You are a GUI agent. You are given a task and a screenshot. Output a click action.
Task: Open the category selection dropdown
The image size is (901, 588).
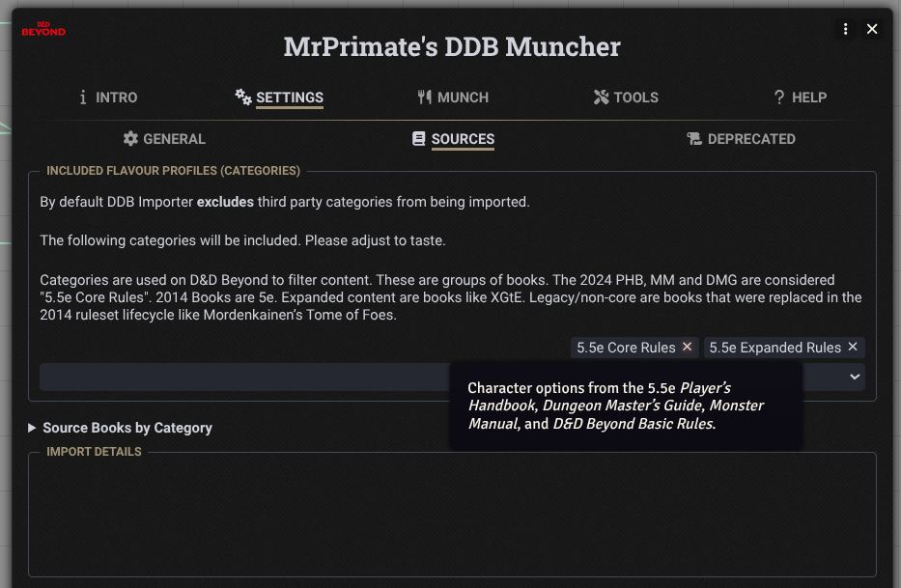pos(854,377)
